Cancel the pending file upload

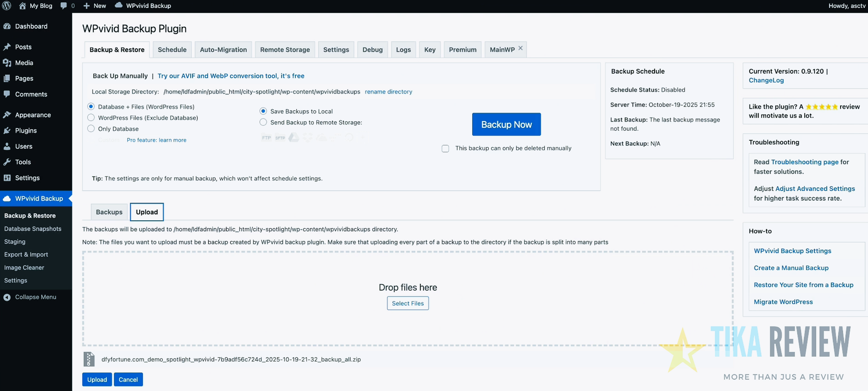point(128,379)
